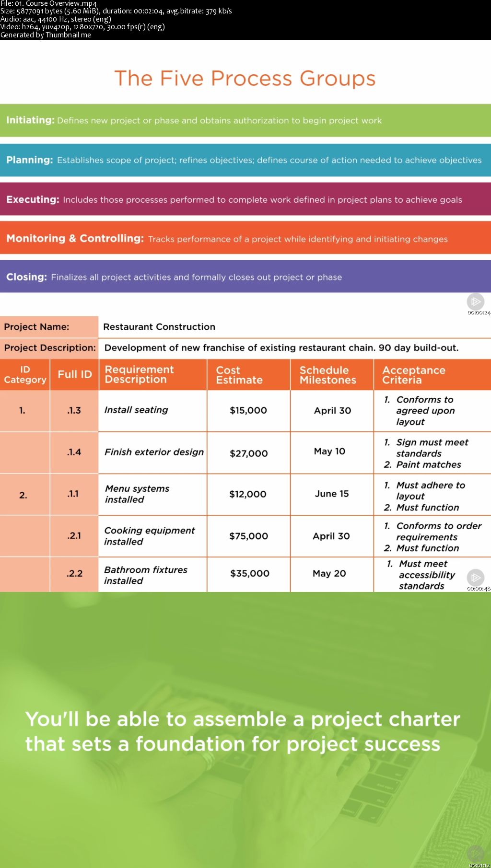The height and width of the screenshot is (868, 491).
Task: Click the 'File: 01. Course Overview.mp4' header line
Action: pos(48,3)
